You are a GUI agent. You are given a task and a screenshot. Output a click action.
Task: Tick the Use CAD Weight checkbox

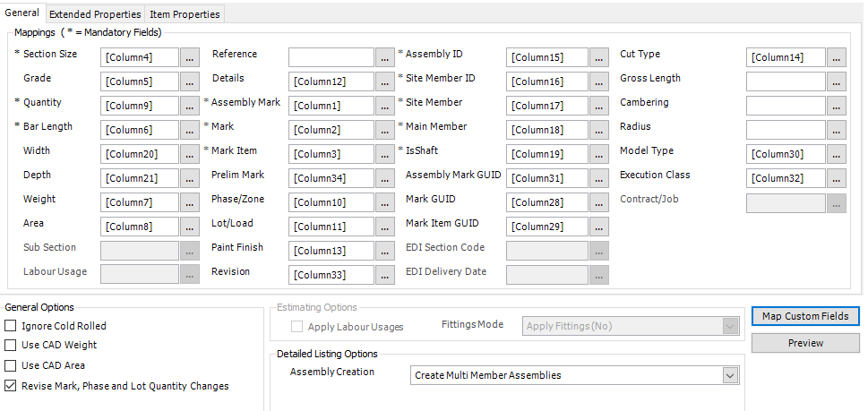click(11, 346)
